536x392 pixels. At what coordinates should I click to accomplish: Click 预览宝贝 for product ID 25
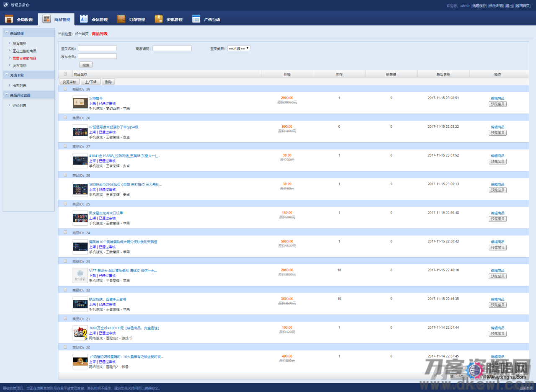pos(497,219)
